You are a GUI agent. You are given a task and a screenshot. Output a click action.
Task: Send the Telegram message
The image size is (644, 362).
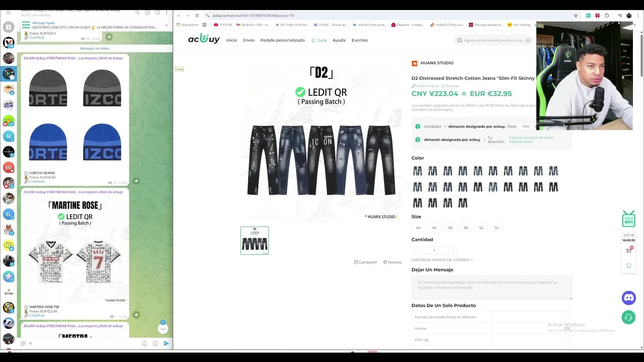[167, 343]
